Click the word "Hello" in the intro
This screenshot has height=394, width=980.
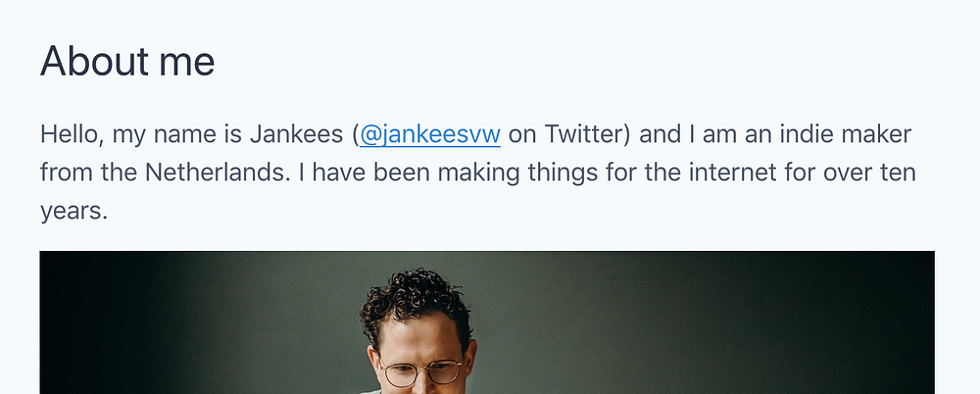click(x=69, y=134)
